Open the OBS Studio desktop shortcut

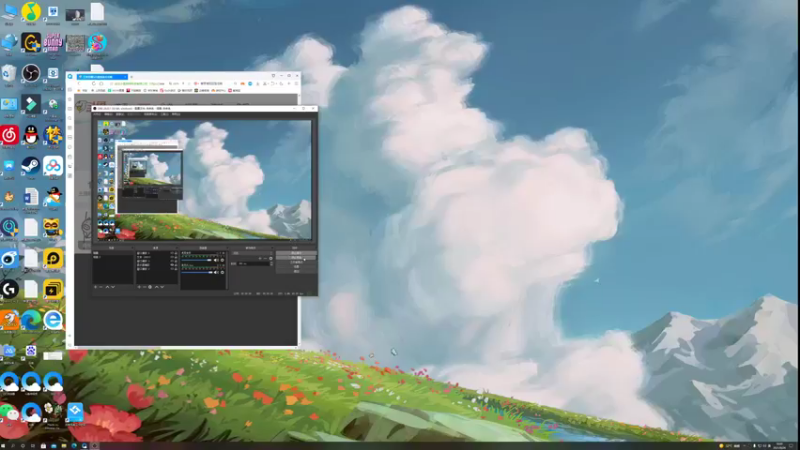[31, 73]
